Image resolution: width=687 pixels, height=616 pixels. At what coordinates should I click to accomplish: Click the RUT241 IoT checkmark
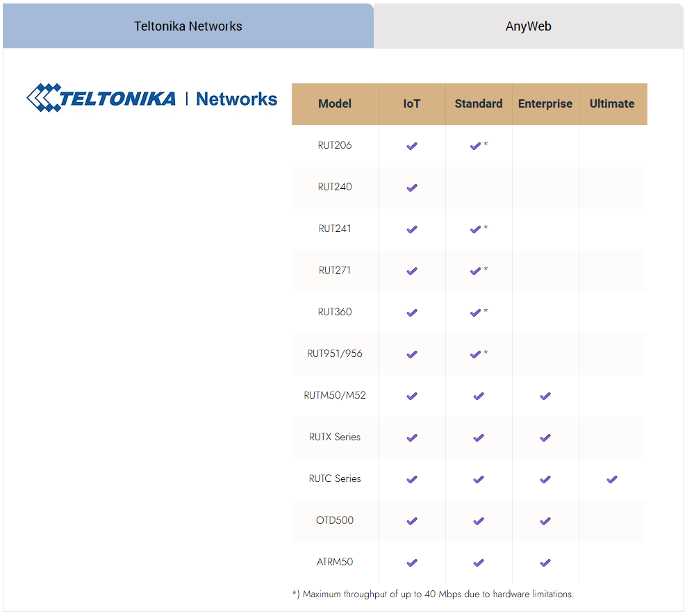tap(412, 229)
